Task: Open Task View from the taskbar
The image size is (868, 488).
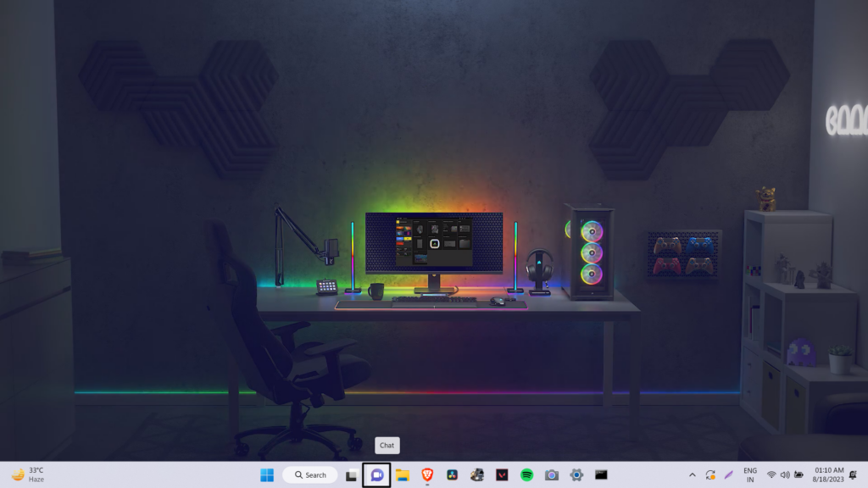Action: tap(351, 475)
